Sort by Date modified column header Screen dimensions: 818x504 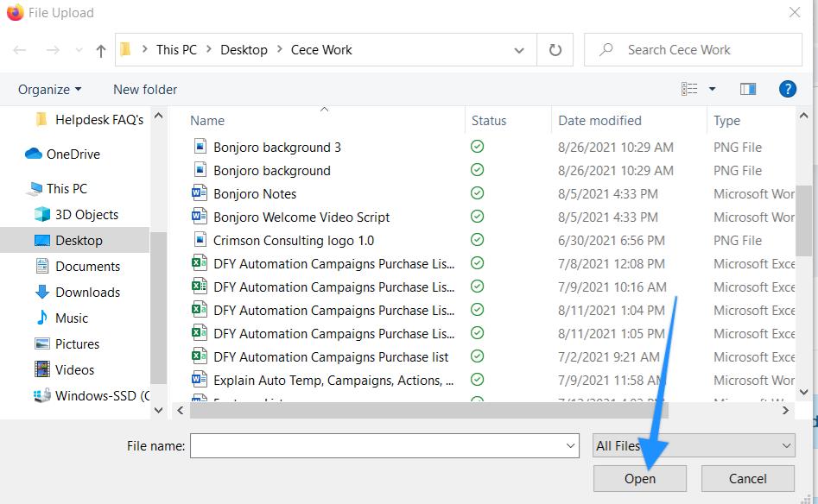[600, 121]
